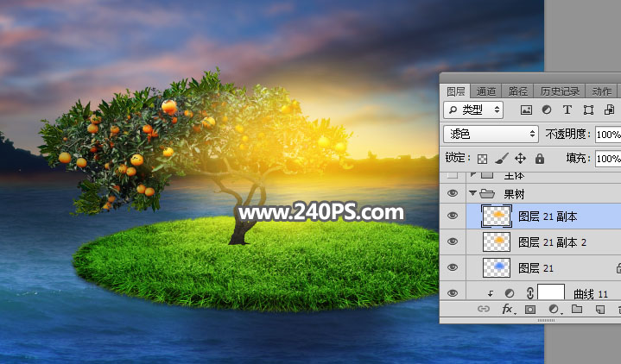Screen dimensions: 621x364
Task: Switch to 历史记录 tab
Action: pyautogui.click(x=560, y=91)
